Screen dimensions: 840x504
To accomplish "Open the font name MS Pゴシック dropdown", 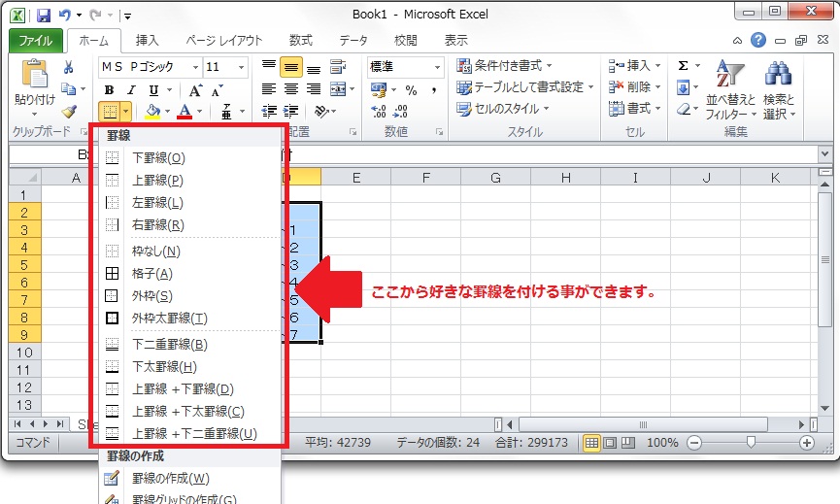I will (x=195, y=67).
